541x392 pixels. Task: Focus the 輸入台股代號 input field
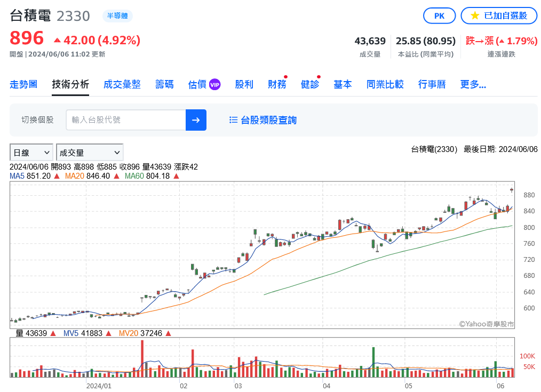126,120
